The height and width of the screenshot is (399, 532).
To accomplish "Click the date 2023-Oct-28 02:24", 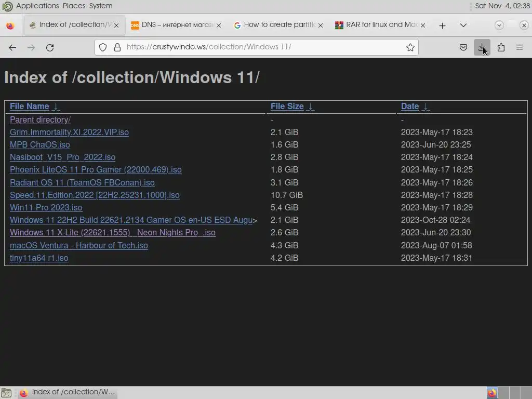I will click(436, 220).
